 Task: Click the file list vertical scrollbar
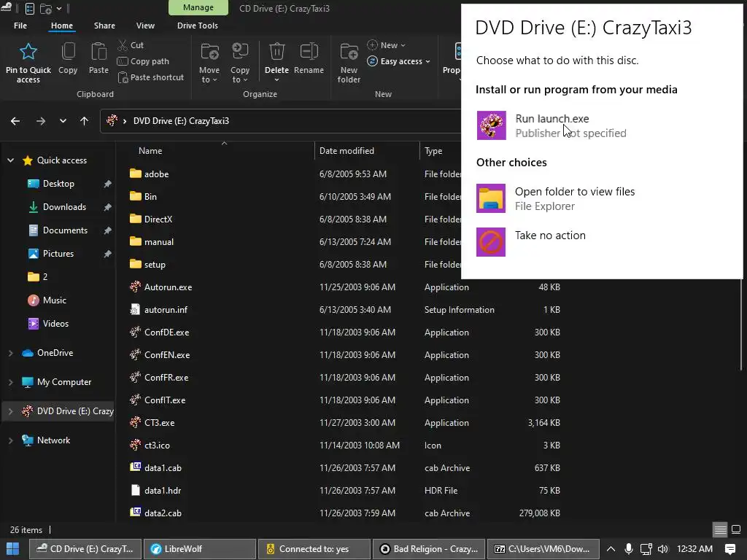741,324
